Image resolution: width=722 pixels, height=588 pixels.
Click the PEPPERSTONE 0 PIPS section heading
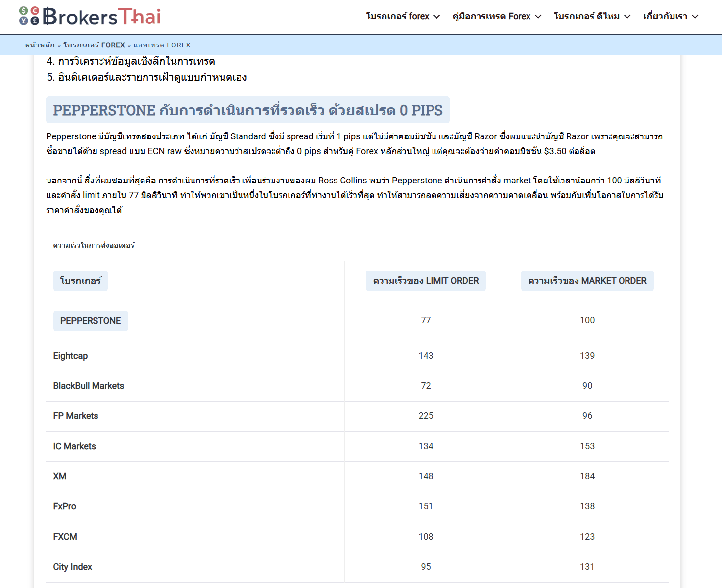tap(248, 110)
